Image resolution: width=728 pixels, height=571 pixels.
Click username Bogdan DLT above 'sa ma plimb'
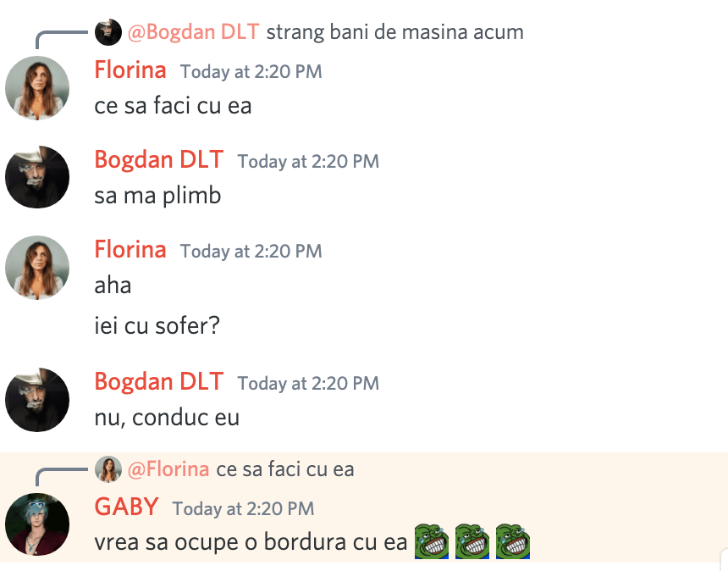click(159, 160)
